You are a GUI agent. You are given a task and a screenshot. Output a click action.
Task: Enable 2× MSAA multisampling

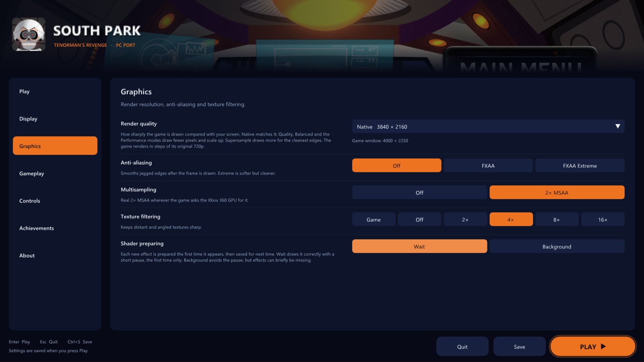pos(557,192)
